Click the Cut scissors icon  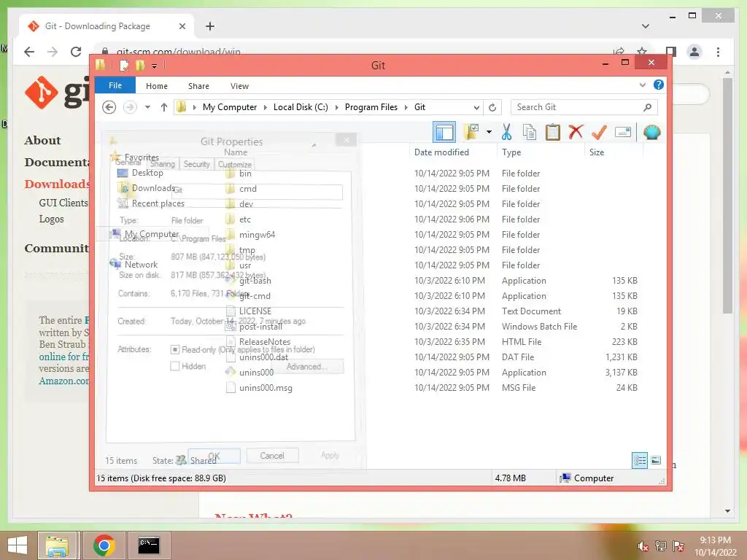pos(506,132)
